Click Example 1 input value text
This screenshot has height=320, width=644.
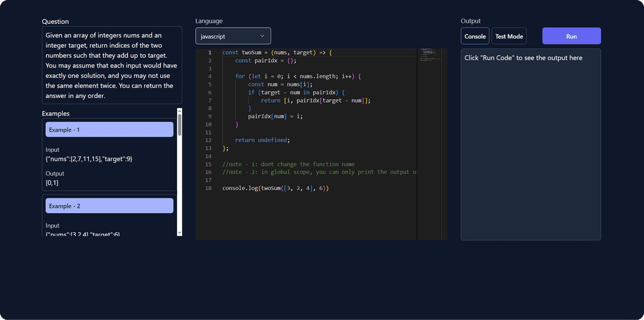click(x=89, y=159)
